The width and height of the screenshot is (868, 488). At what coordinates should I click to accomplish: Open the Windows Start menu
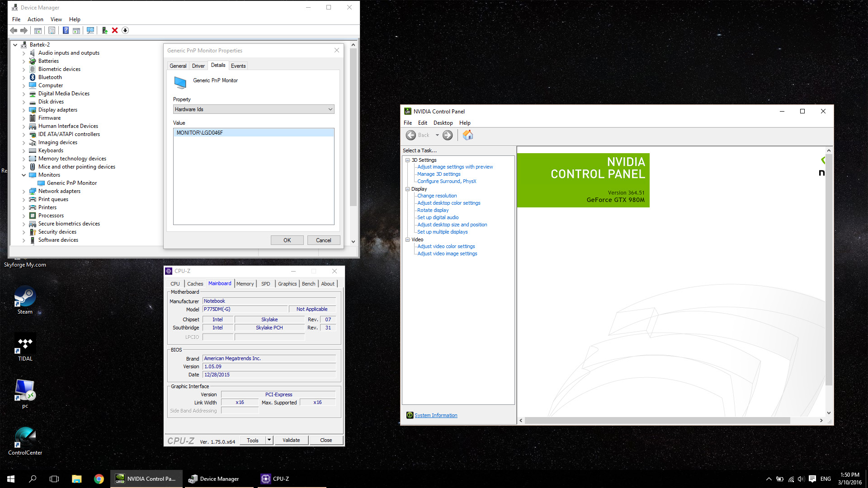[11, 479]
